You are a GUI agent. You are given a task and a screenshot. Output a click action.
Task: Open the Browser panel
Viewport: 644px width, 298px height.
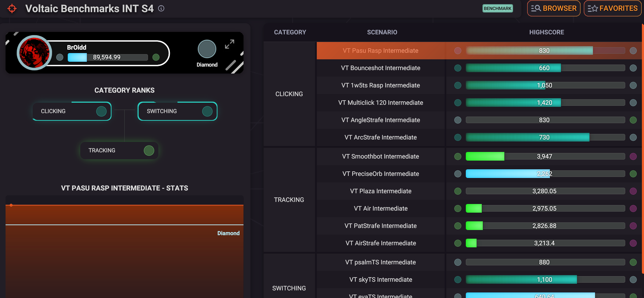[554, 8]
